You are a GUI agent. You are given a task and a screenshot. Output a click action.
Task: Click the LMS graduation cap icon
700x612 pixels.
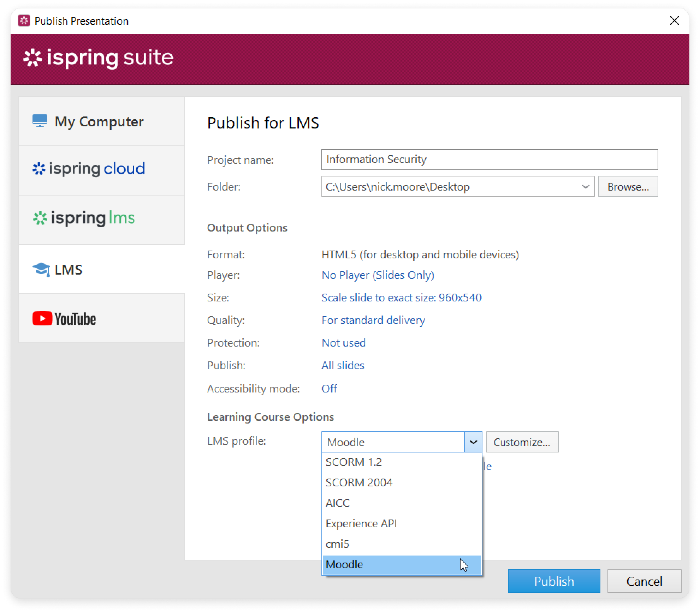(41, 270)
